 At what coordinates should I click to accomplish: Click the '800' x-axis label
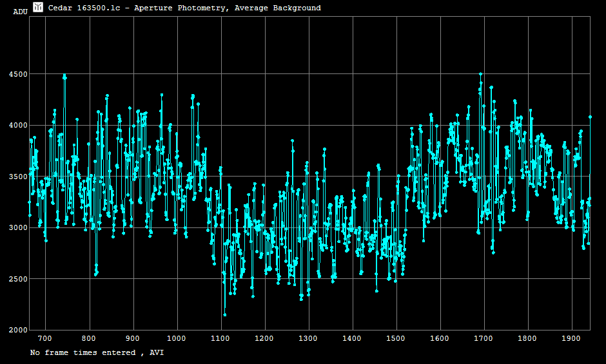[88, 338]
